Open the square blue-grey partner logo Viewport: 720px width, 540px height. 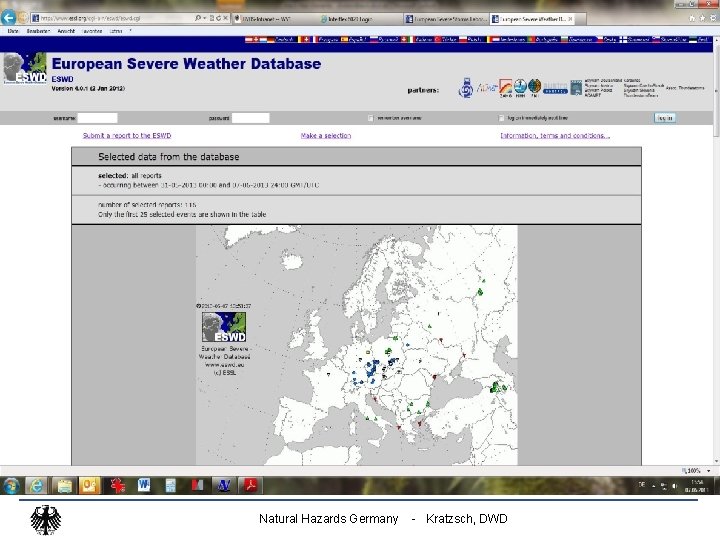coord(576,88)
